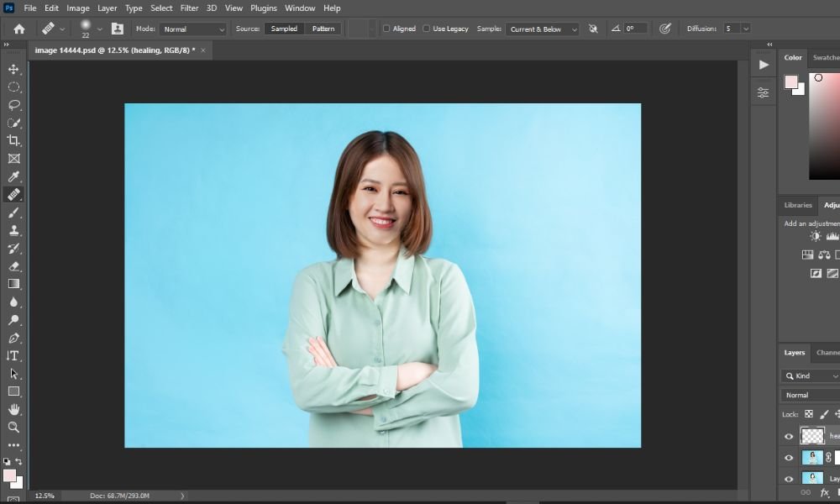840x504 pixels.
Task: Hide the bottom layer visibility eye
Action: (x=789, y=479)
